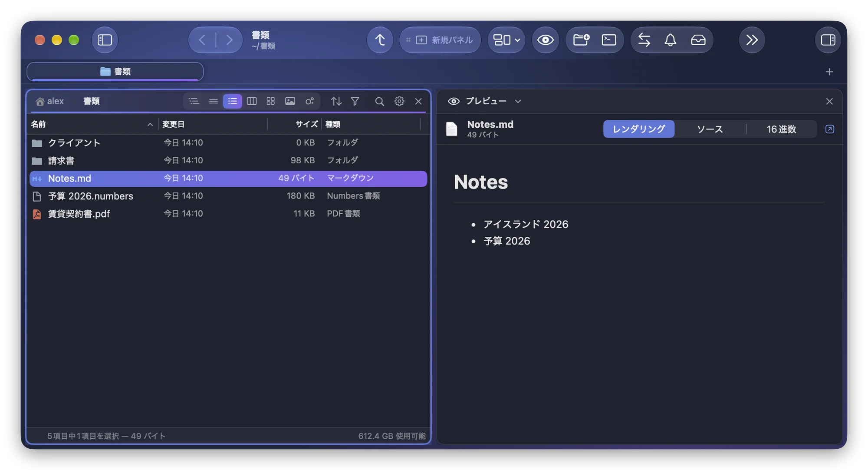
Task: Show more toolbar items overflow chevron
Action: (x=752, y=40)
